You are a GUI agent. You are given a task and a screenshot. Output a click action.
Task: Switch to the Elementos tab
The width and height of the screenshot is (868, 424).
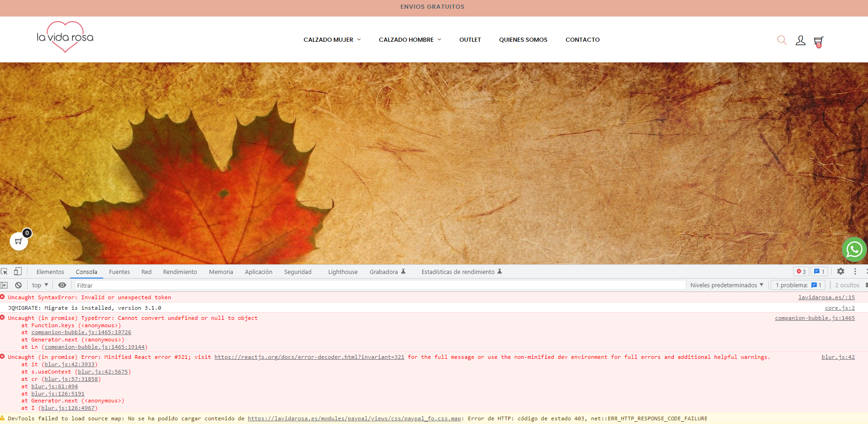tap(50, 272)
